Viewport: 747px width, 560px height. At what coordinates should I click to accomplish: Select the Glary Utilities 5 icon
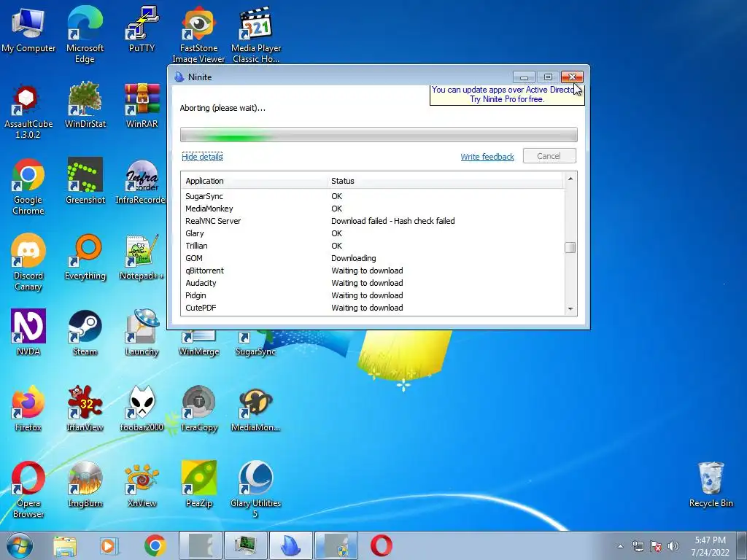point(256,489)
